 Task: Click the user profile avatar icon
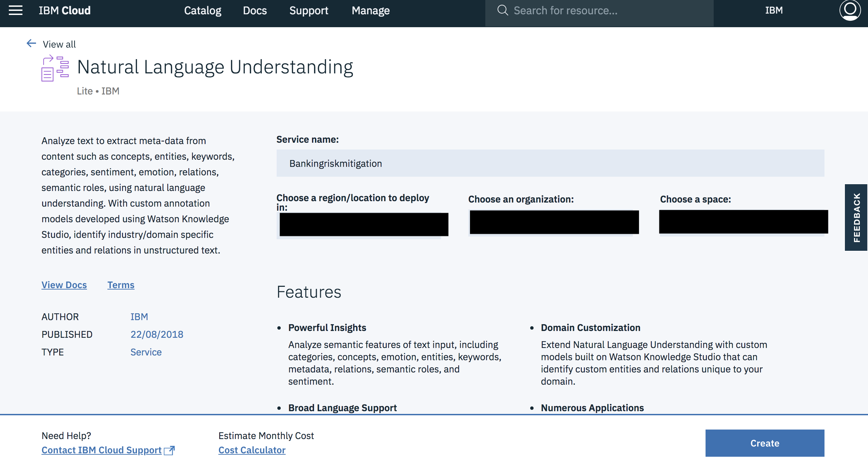[x=849, y=11]
